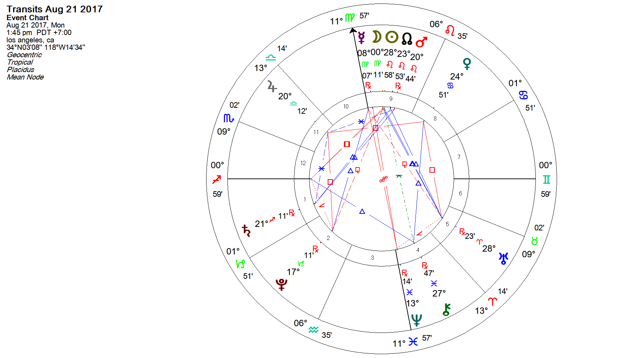
Task: Click the Placidus house system text
Action: click(21, 70)
